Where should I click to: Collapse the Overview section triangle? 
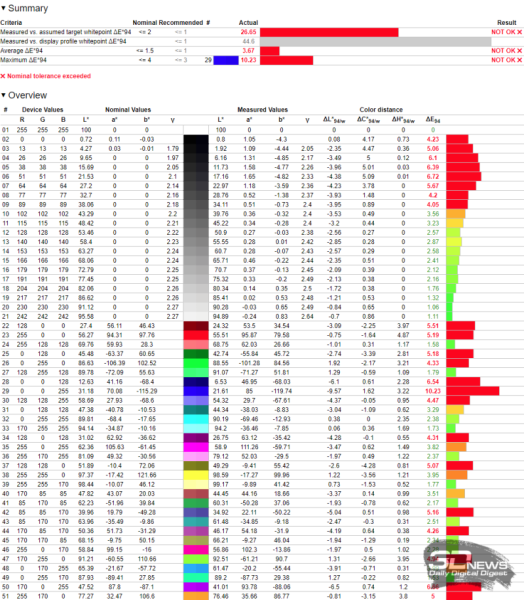click(x=3, y=95)
